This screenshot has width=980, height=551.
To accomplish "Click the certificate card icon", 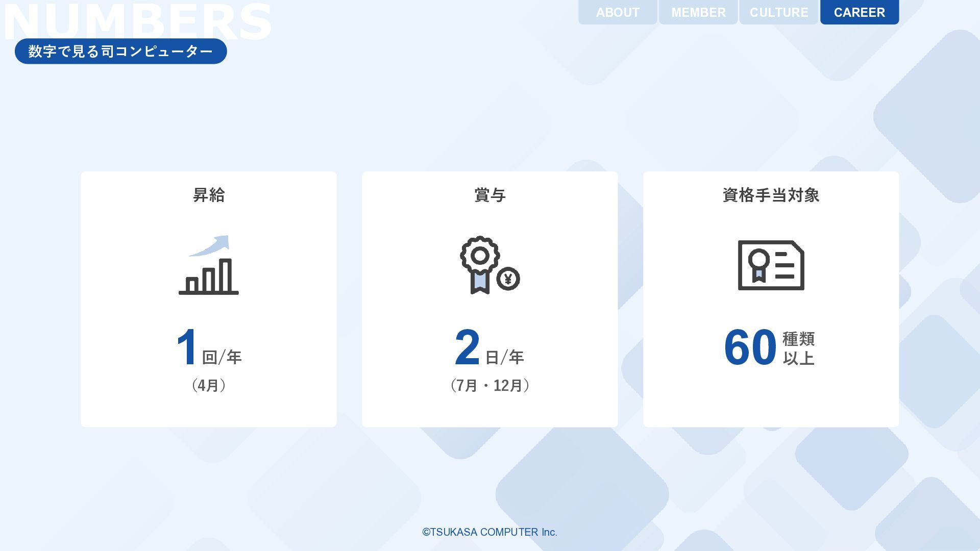I will coord(771,265).
